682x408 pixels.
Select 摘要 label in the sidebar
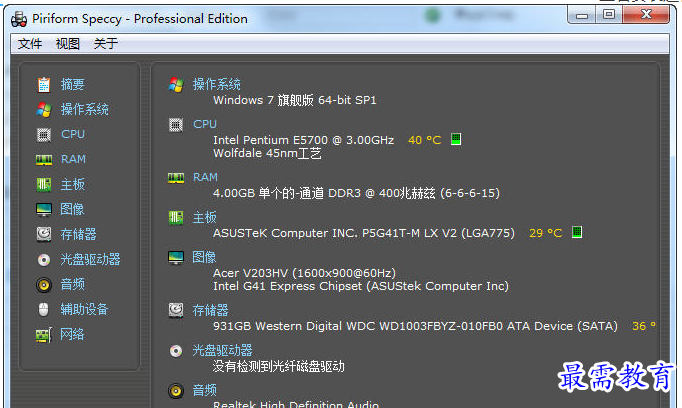[72, 84]
